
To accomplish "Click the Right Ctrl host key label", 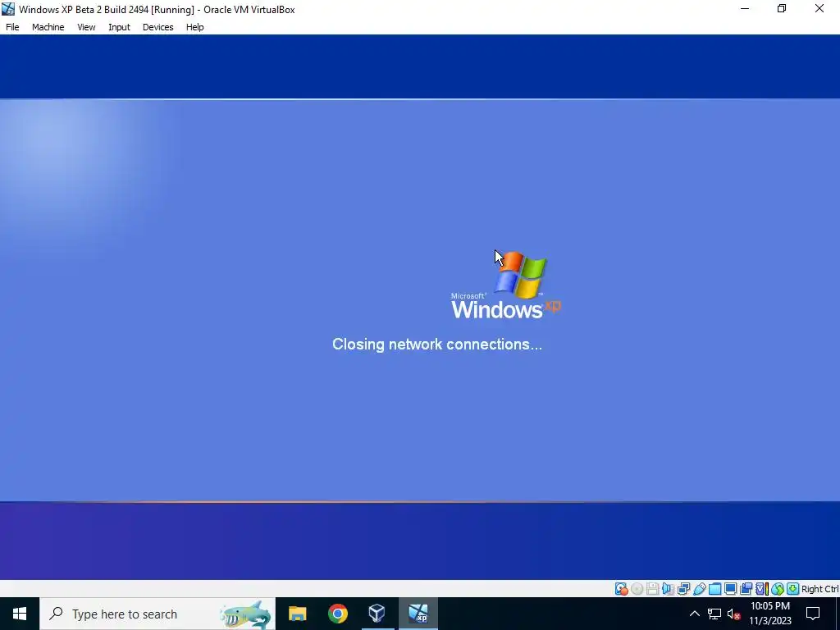I will coord(820,589).
